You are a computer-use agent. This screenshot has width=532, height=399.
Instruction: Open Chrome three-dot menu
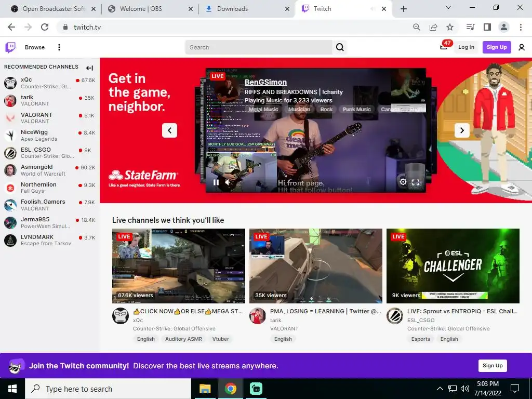point(521,27)
